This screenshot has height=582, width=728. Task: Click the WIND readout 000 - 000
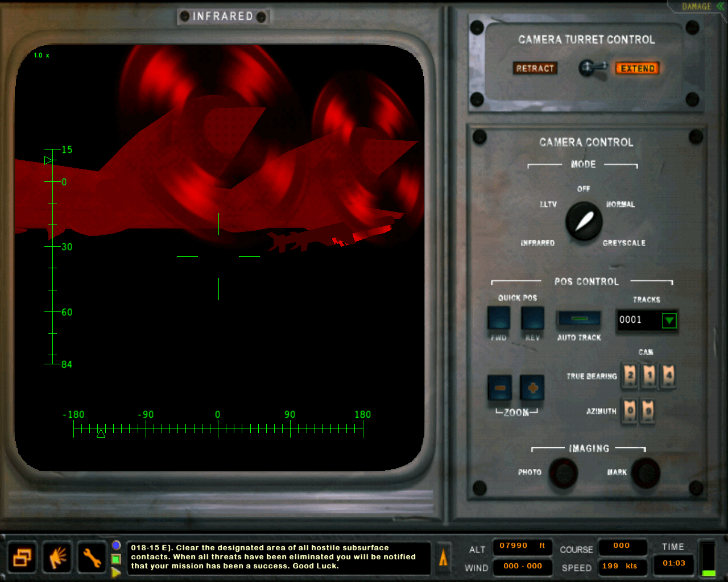[523, 566]
